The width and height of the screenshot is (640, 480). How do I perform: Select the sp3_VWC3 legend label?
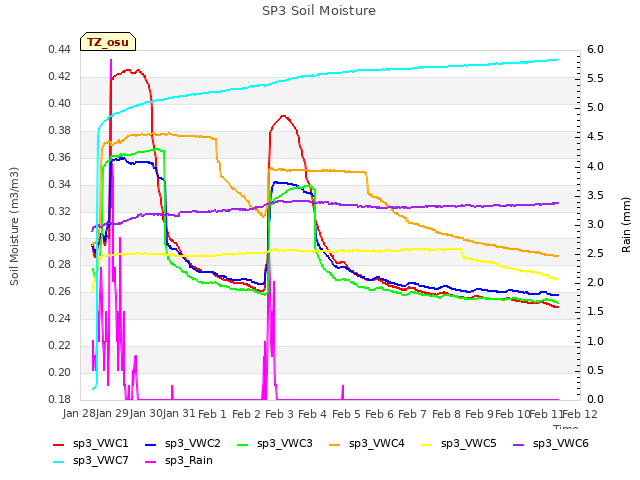pos(284,443)
